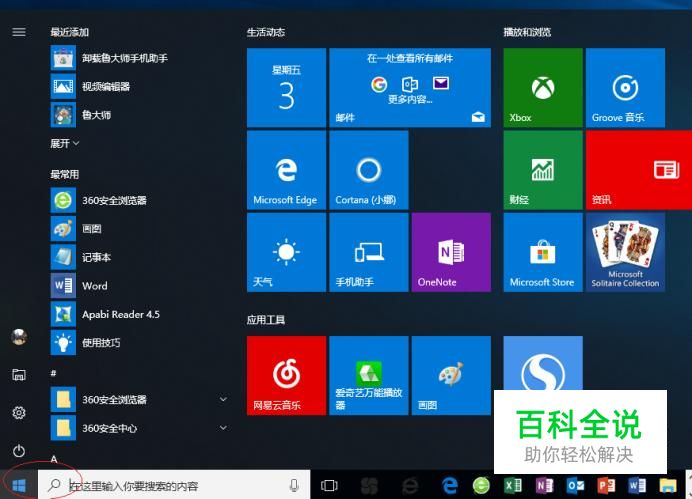Select the 生活动态 group header
Screen dimensions: 692x499
[x=266, y=32]
